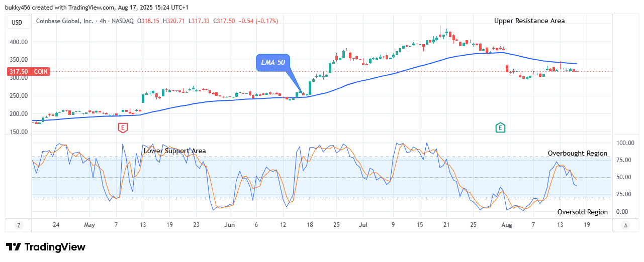Click the 100.00 oscillator axis value
Image resolution: width=644 pixels, height=262 pixels.
[x=625, y=143]
